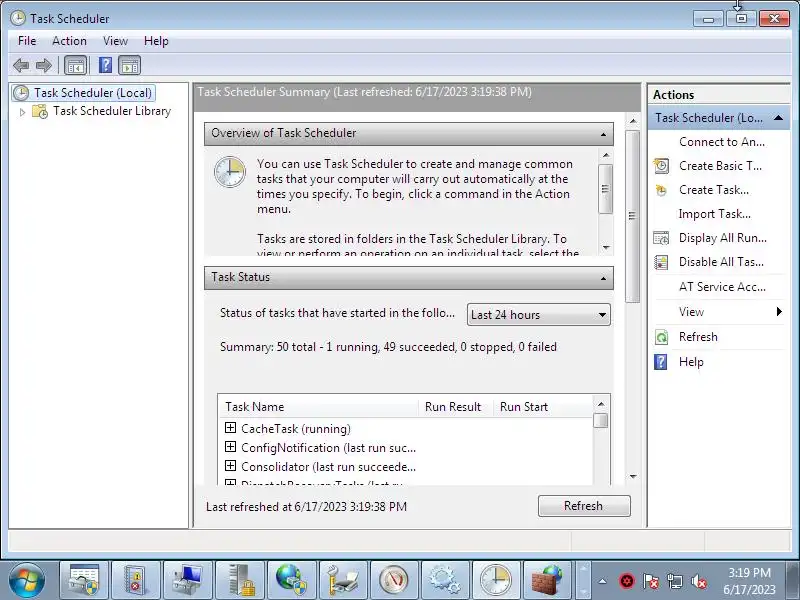The width and height of the screenshot is (800, 600).
Task: Click the summary pane scrollbar up arrow
Action: [x=633, y=121]
